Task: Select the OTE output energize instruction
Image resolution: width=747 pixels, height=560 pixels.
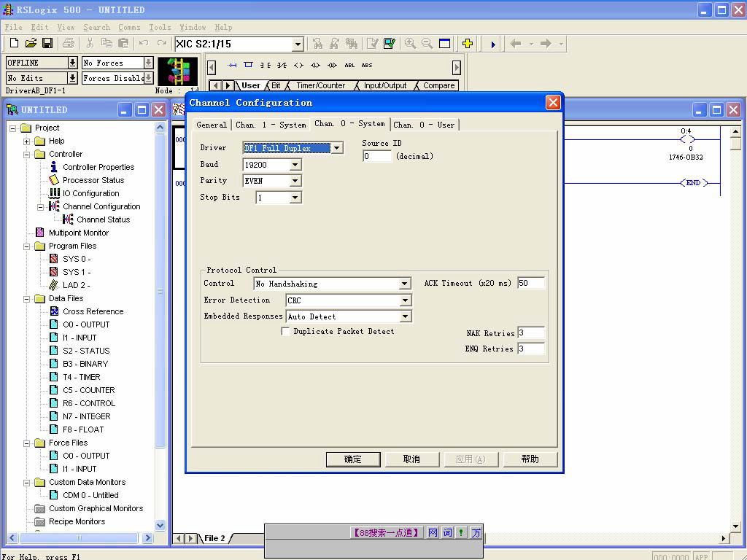Action: tap(298, 65)
